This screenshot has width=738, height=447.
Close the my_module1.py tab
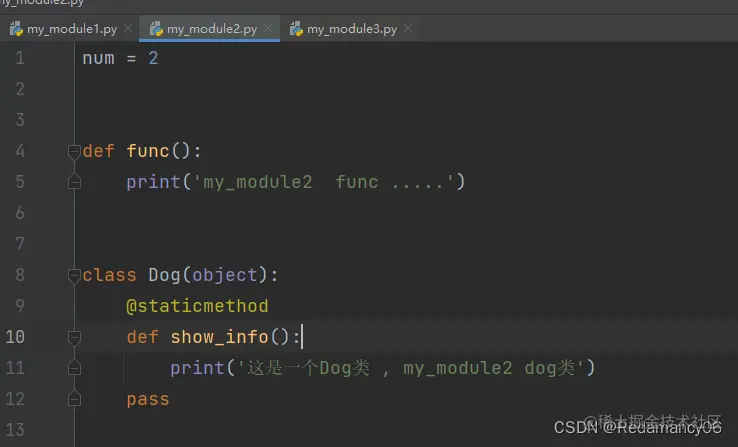coord(128,28)
